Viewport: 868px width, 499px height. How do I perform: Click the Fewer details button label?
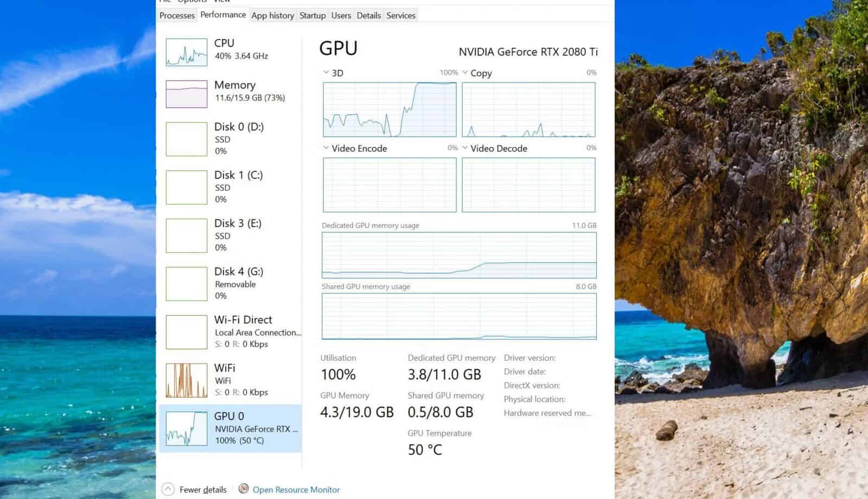[203, 490]
